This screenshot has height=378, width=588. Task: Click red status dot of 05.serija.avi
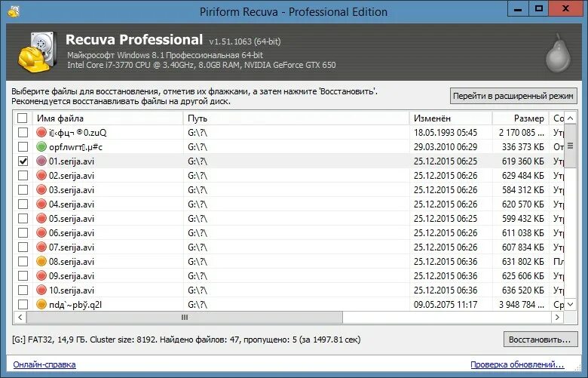(41, 219)
